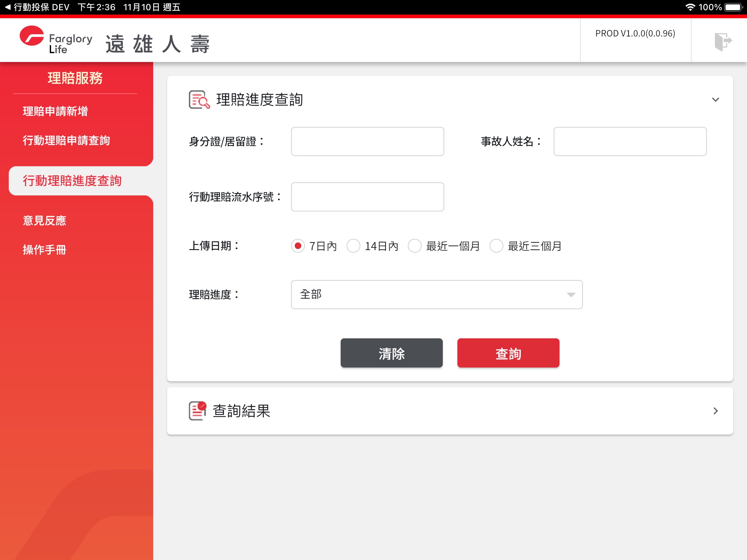747x560 pixels.
Task: Click the 理賠服務 sidebar heading
Action: pyautogui.click(x=75, y=78)
